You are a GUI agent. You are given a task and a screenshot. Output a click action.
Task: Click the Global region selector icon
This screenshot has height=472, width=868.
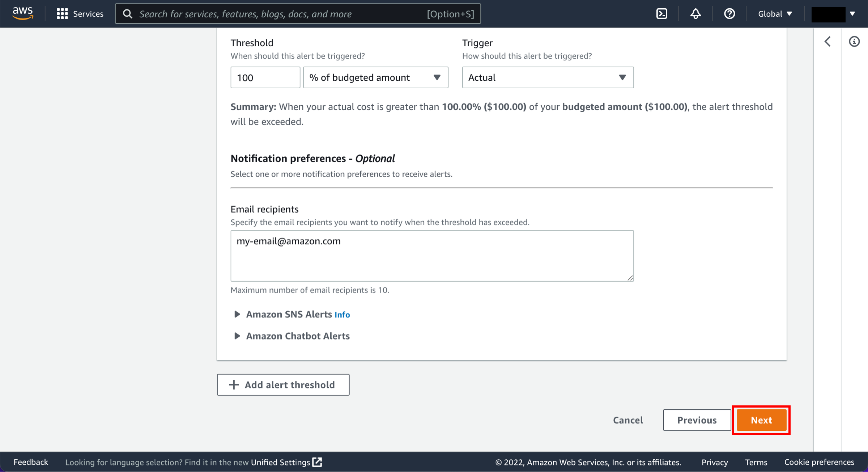(775, 13)
